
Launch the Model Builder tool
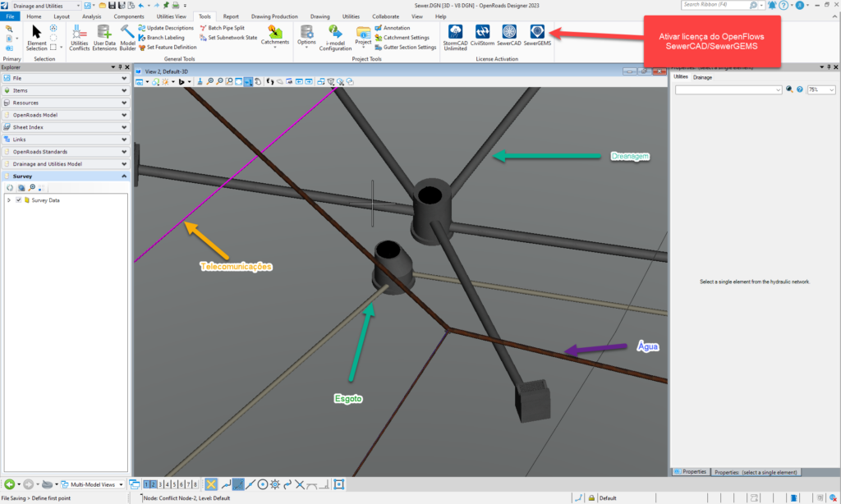[x=127, y=38]
